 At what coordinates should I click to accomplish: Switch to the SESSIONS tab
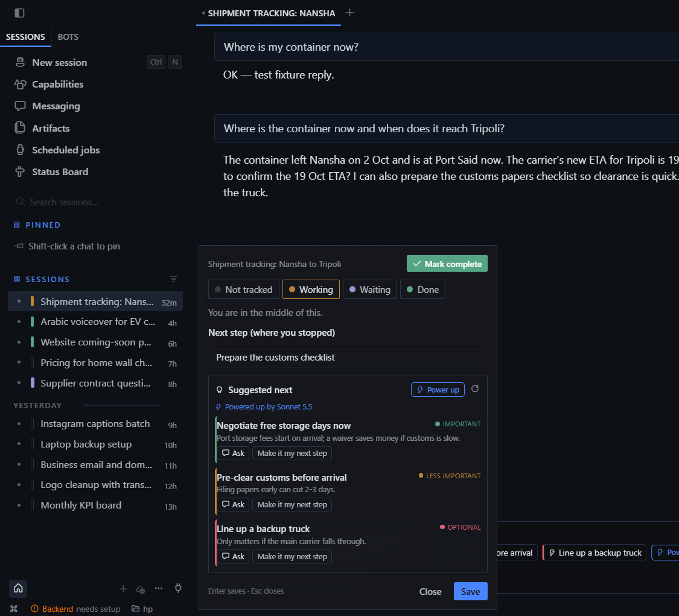[25, 37]
